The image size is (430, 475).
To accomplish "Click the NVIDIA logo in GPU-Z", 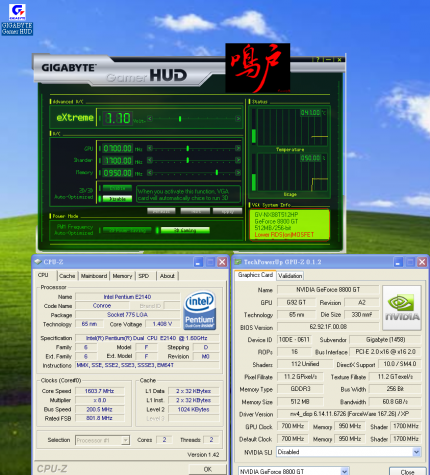I will tap(402, 308).
